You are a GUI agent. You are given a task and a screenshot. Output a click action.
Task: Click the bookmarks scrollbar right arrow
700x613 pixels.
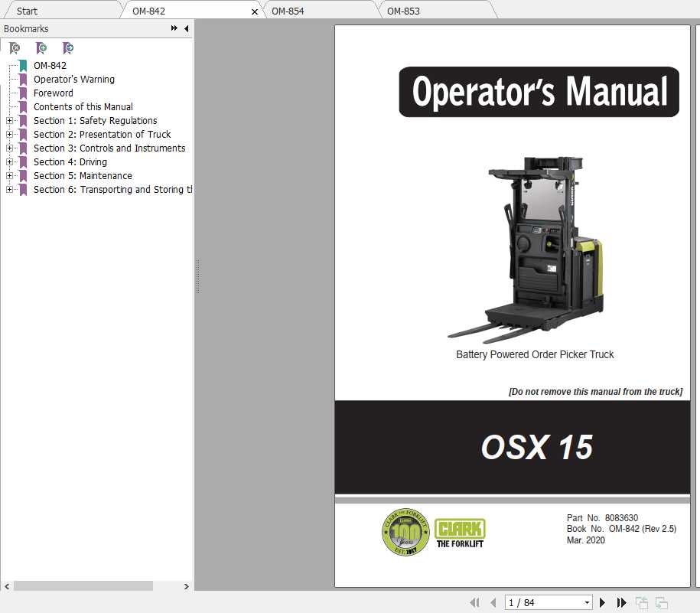[x=186, y=587]
